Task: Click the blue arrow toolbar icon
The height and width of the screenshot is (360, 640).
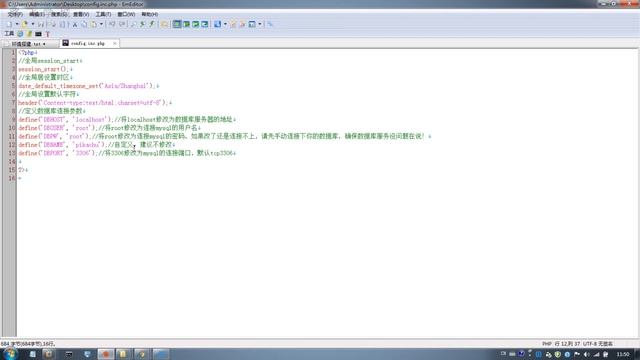Action: [217, 24]
